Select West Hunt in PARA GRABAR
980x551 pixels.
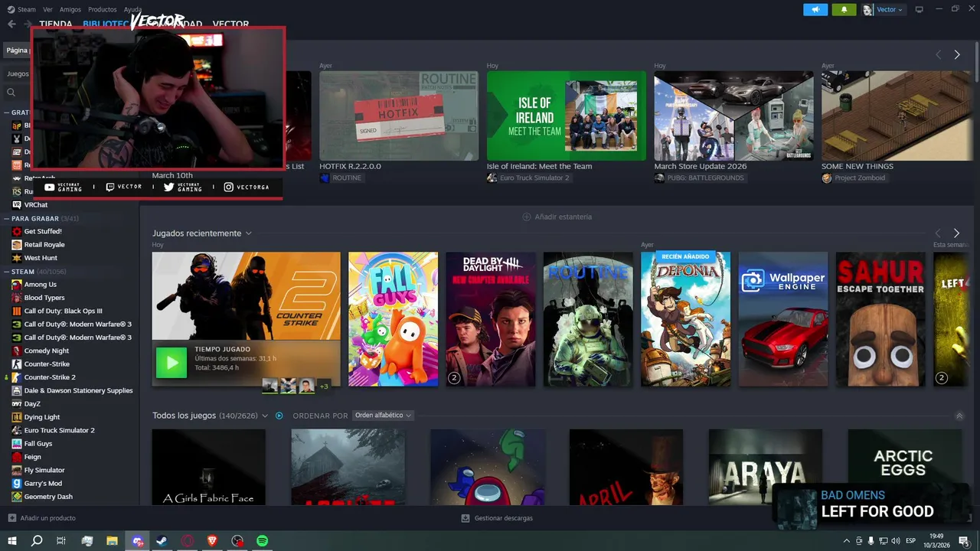(x=41, y=258)
